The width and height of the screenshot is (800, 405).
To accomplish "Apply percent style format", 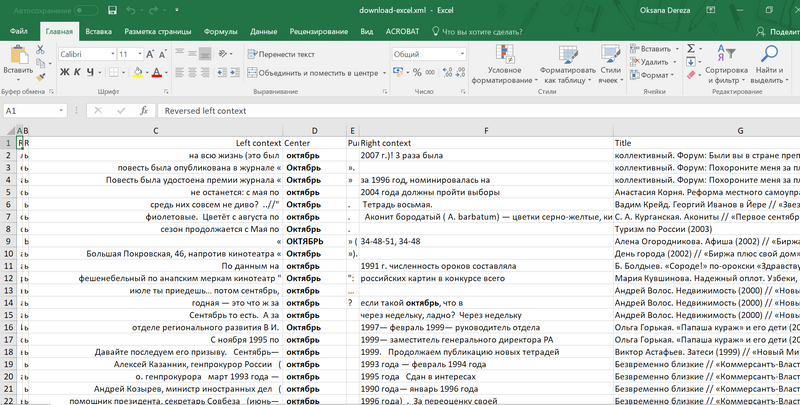I will [x=417, y=72].
